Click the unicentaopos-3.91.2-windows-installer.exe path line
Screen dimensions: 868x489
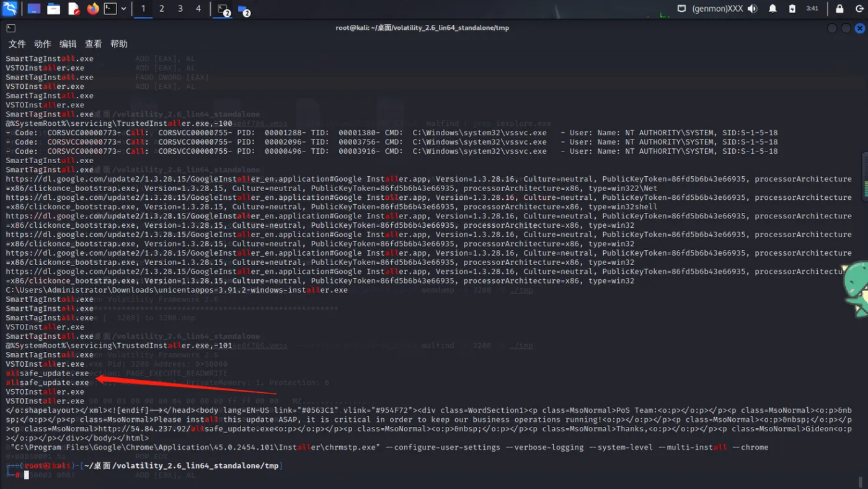tap(177, 290)
